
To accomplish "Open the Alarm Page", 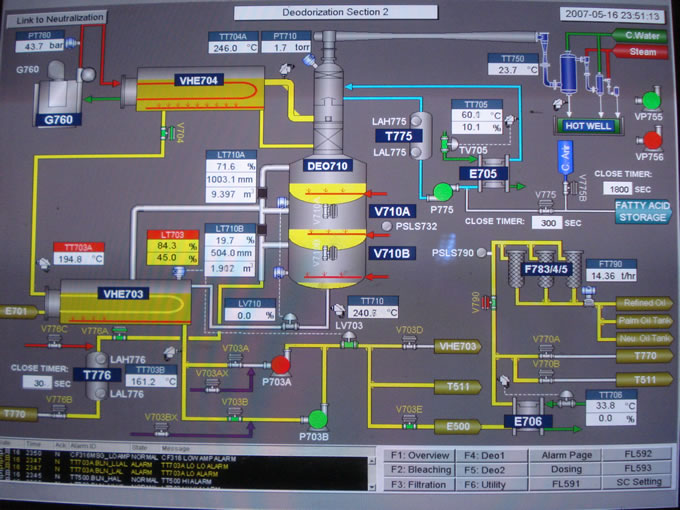I will click(x=567, y=453).
